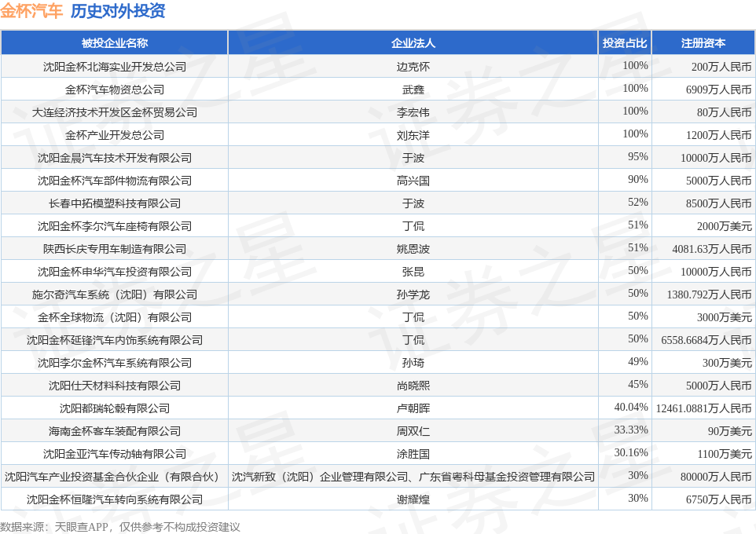756x534 pixels.
Task: Click registered capital 1380.792万人民币
Action: (709, 294)
